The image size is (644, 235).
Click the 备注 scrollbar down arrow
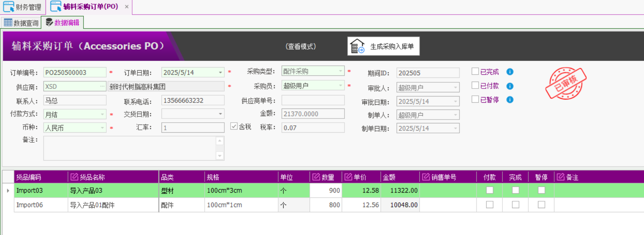coord(219,156)
